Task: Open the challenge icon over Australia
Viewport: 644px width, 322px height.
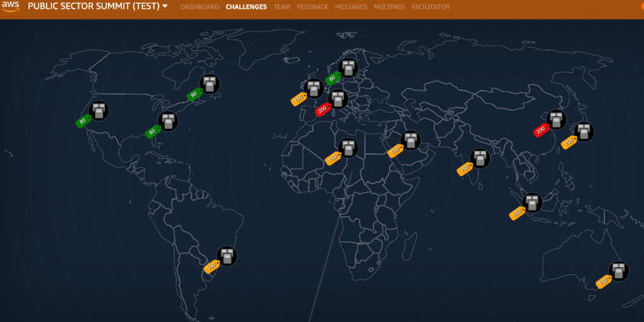Action: 619,272
